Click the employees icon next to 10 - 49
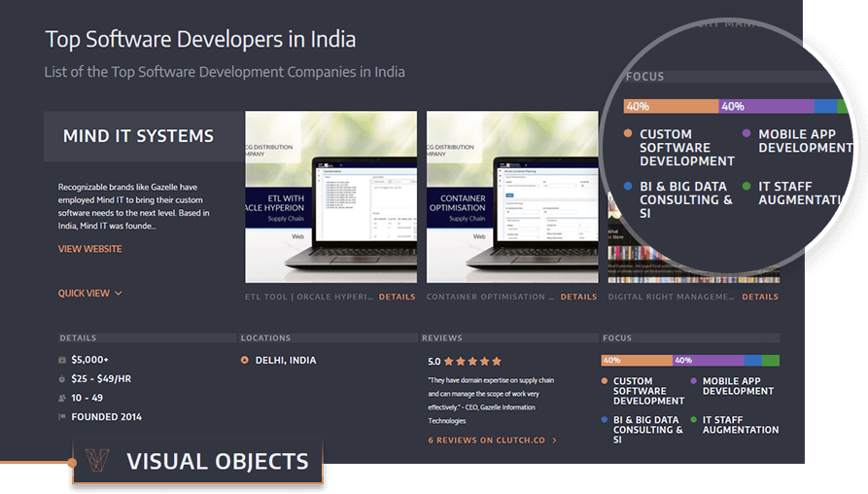The image size is (868, 494). coord(62,398)
